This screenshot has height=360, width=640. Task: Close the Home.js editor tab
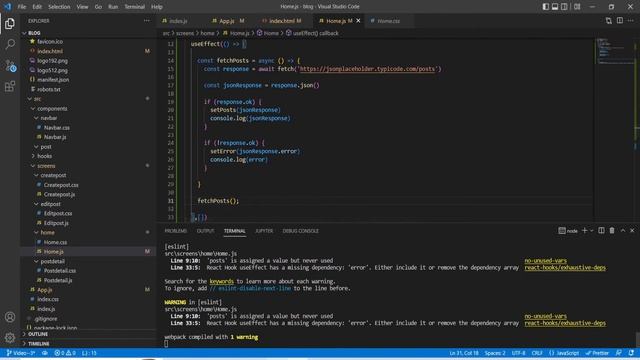click(358, 21)
